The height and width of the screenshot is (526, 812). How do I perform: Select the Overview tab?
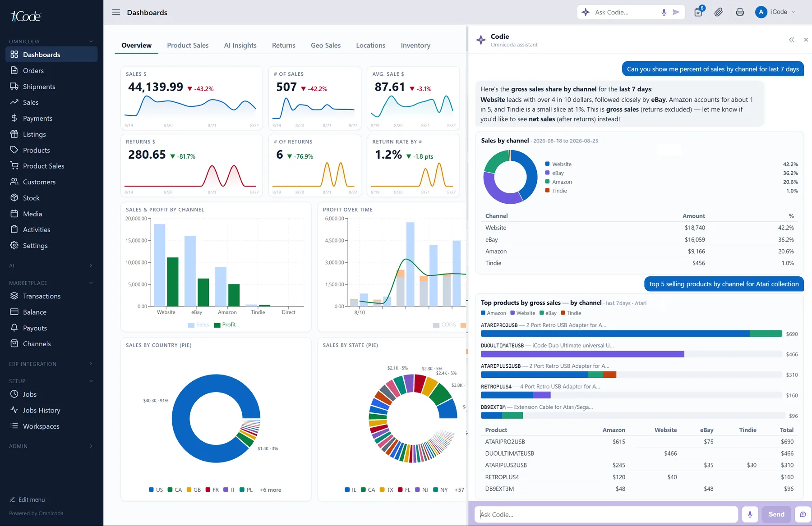[136, 46]
